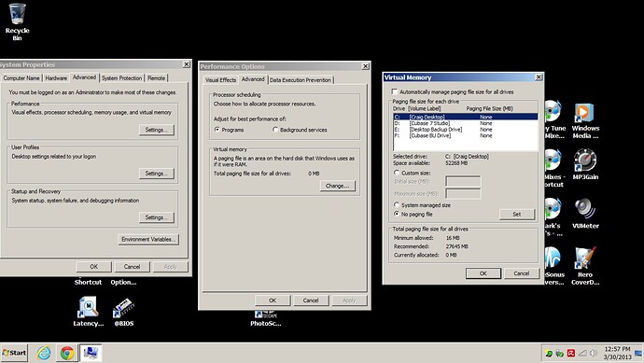The image size is (644, 363).
Task: Open Startup and Recovery Settings button
Action: [157, 217]
